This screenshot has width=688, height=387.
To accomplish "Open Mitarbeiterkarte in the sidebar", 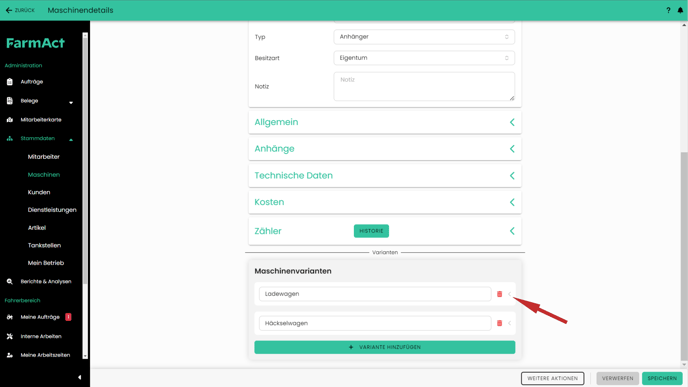I will coord(41,119).
